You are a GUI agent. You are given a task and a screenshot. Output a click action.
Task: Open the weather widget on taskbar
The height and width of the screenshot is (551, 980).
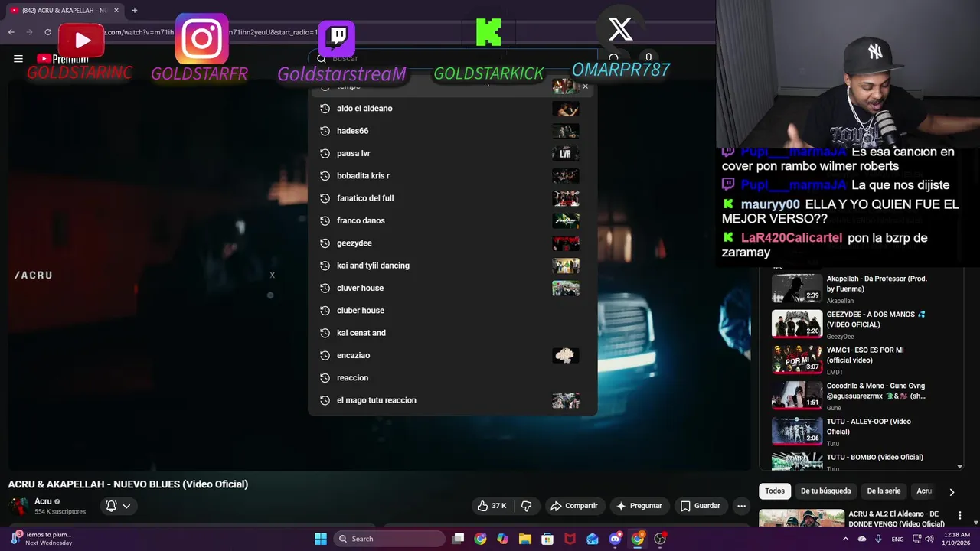tap(42, 539)
